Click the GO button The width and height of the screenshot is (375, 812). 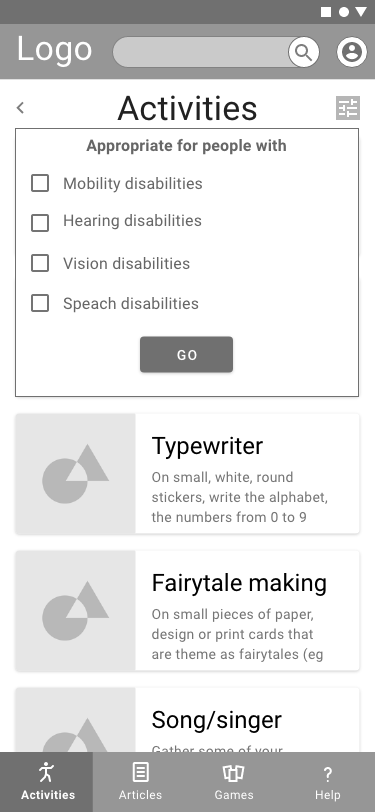[x=186, y=355]
